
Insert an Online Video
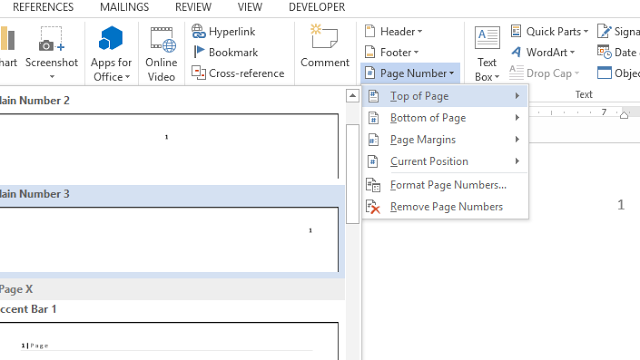click(x=162, y=53)
